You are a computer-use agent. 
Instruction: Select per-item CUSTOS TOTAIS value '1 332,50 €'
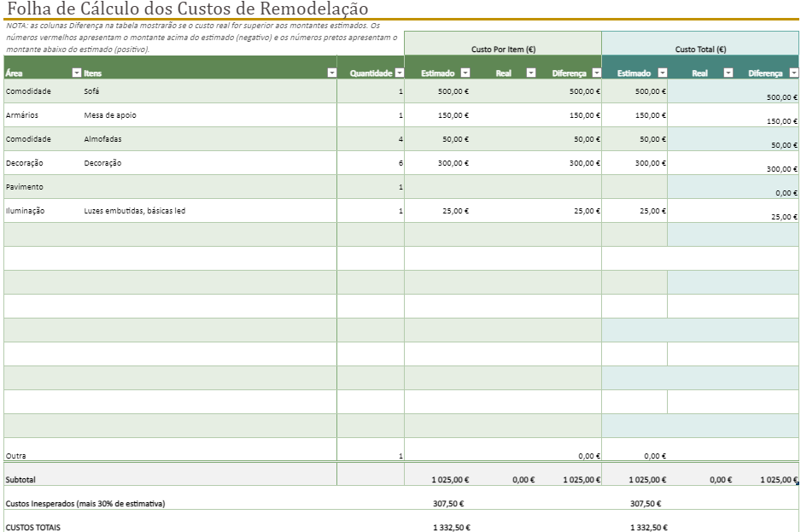(x=452, y=527)
